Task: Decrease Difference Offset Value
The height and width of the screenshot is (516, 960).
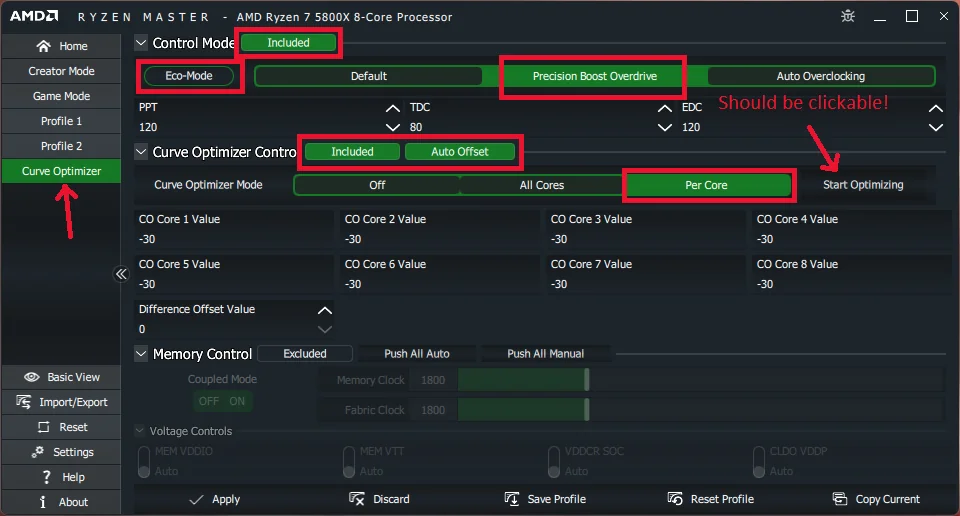Action: pos(325,329)
